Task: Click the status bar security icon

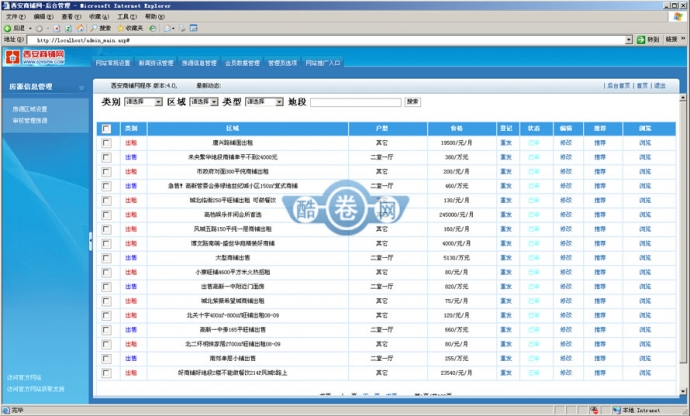Action: 594,410
